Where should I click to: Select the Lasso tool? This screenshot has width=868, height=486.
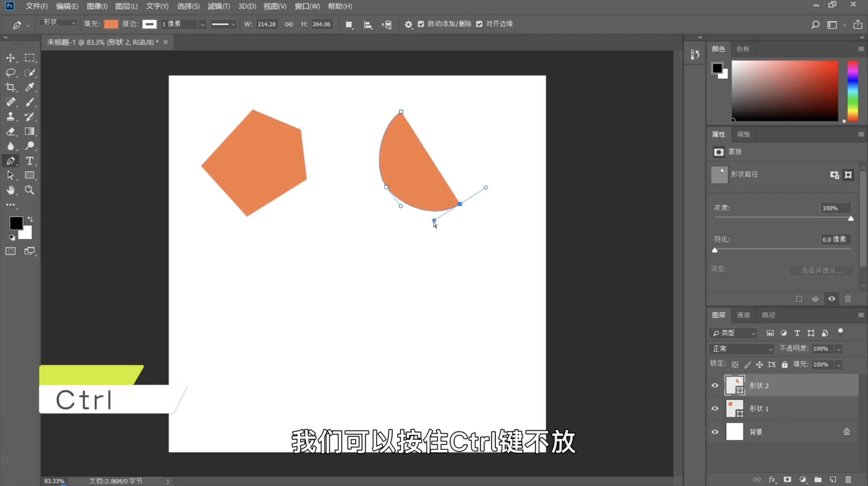[11, 73]
